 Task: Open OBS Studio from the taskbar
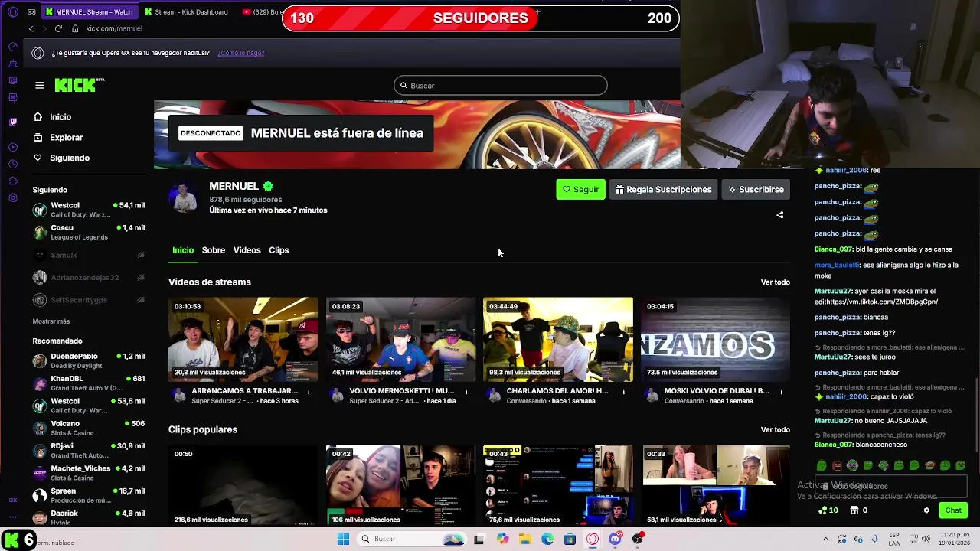click(638, 539)
